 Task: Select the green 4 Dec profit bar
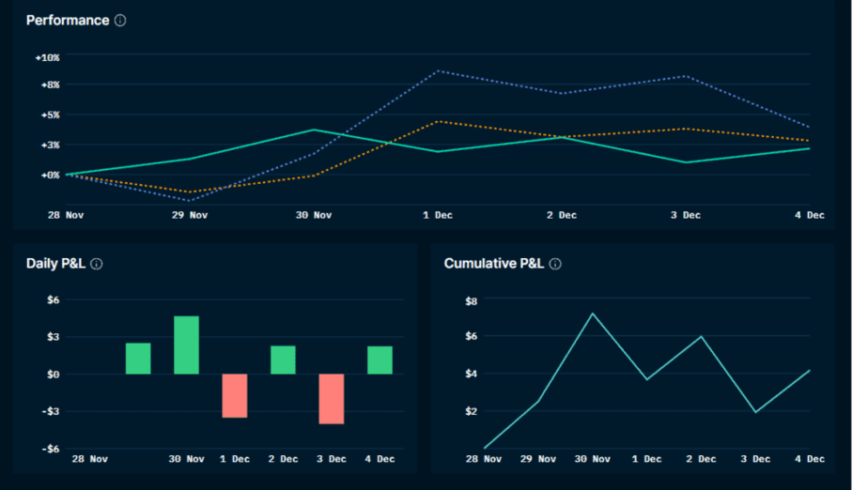tap(380, 360)
